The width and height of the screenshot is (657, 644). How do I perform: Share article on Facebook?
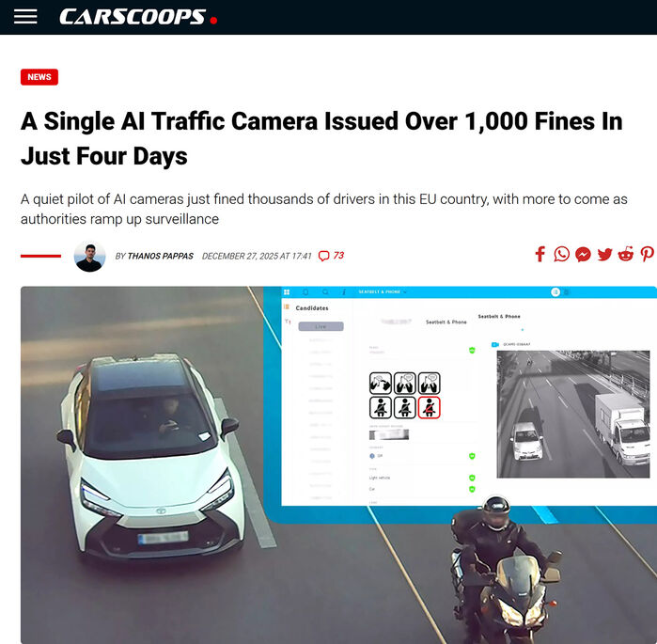540,255
